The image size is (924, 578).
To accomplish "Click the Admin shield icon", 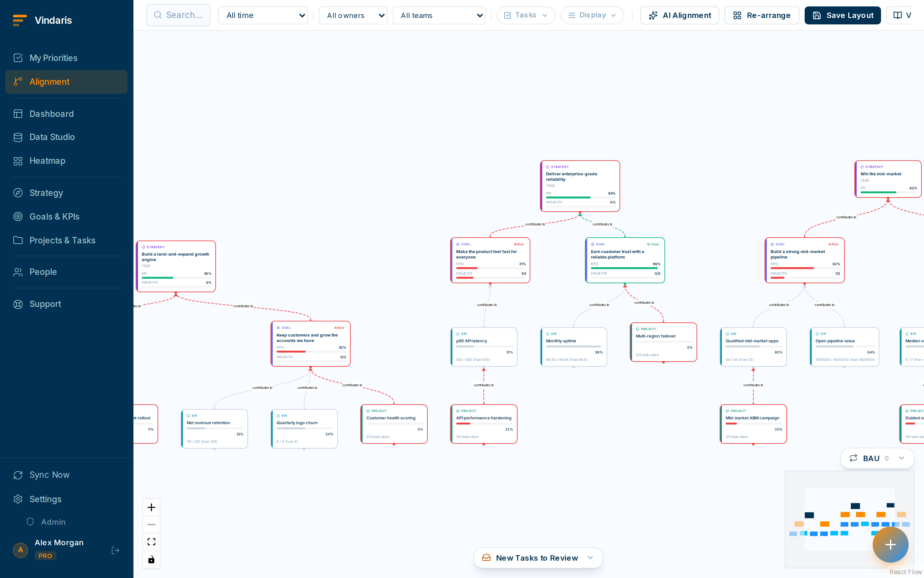I will 30,522.
